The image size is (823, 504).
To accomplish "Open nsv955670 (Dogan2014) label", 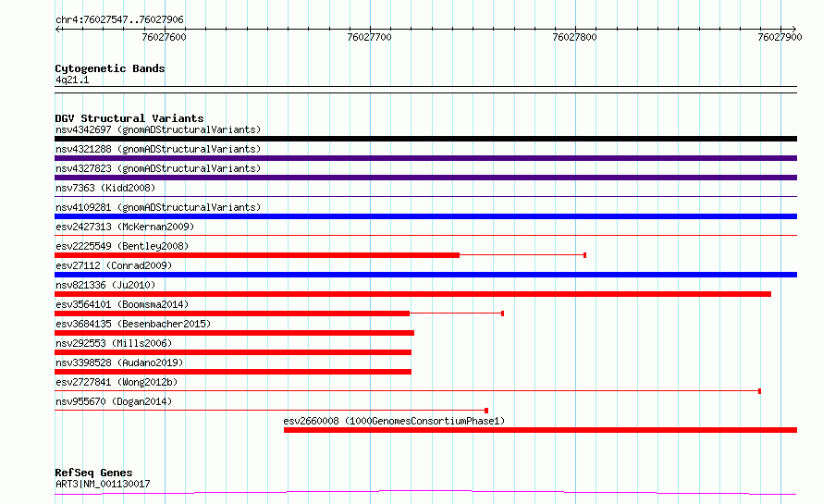I will click(x=114, y=401).
